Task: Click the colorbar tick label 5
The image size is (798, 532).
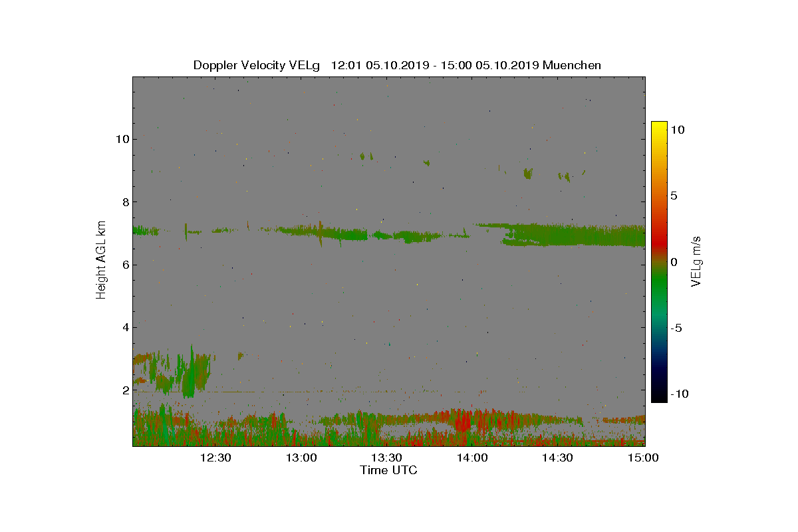Action: click(674, 196)
